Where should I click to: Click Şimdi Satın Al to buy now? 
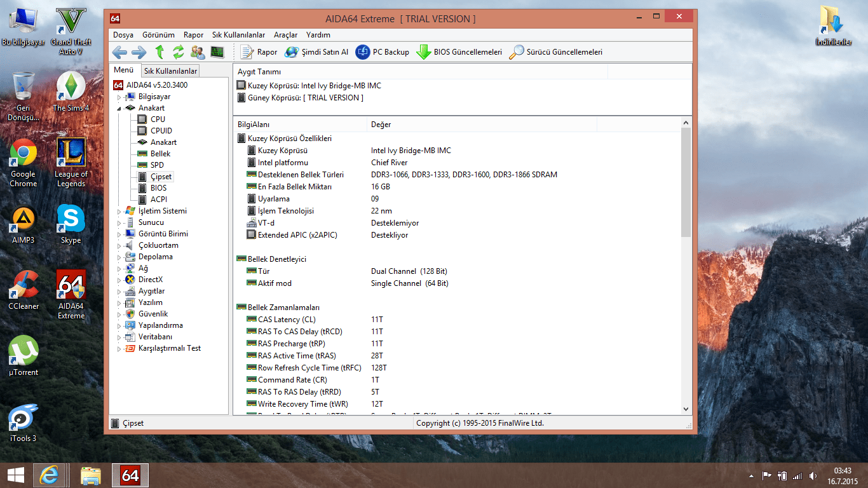click(x=316, y=52)
